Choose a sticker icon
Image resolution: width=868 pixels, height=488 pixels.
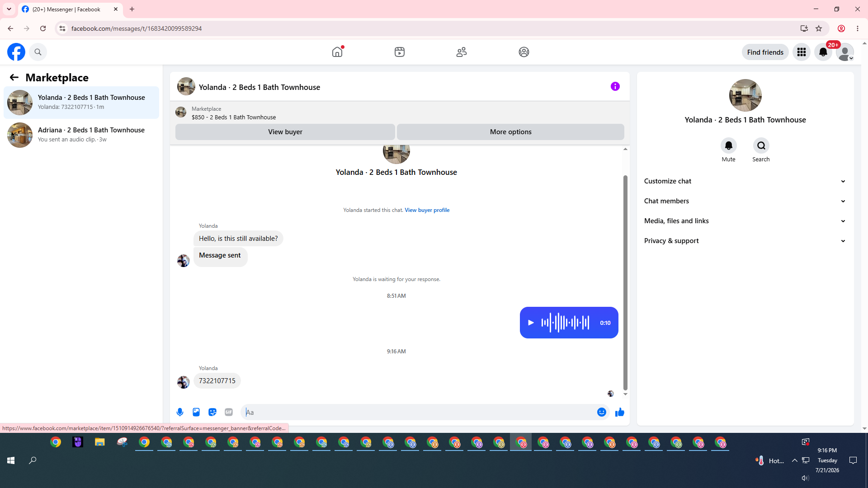pyautogui.click(x=212, y=412)
